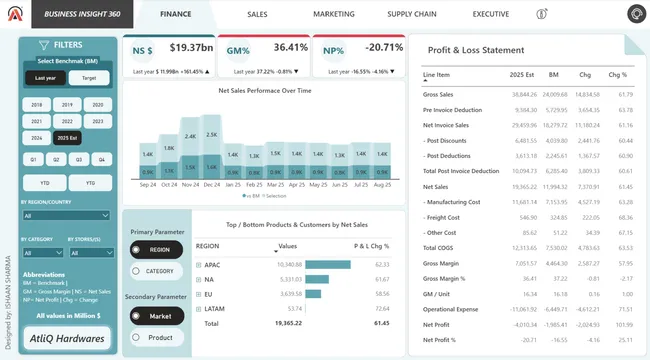This screenshot has width=650, height=360.
Task: Click the NP% circular badge
Action: [333, 51]
